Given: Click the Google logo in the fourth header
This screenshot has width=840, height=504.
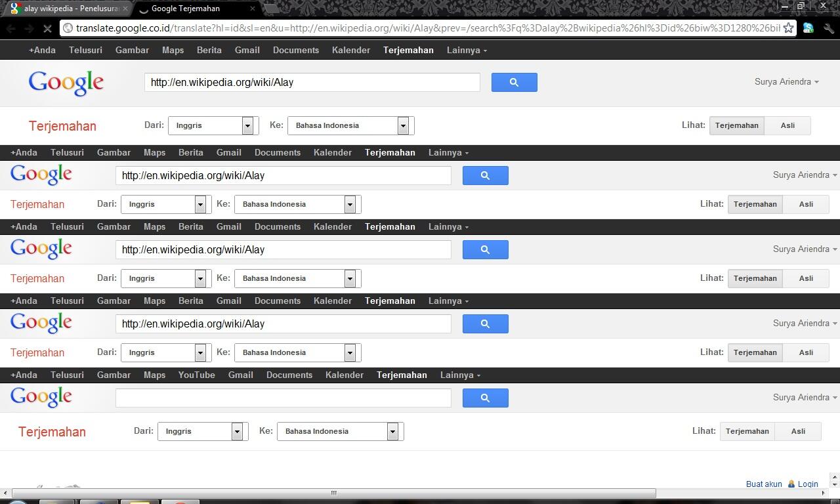Looking at the screenshot, I should (x=41, y=323).
